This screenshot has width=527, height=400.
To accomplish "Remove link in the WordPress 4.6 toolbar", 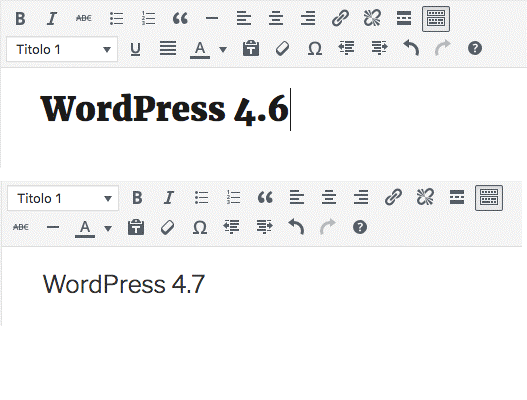I will pos(372,18).
